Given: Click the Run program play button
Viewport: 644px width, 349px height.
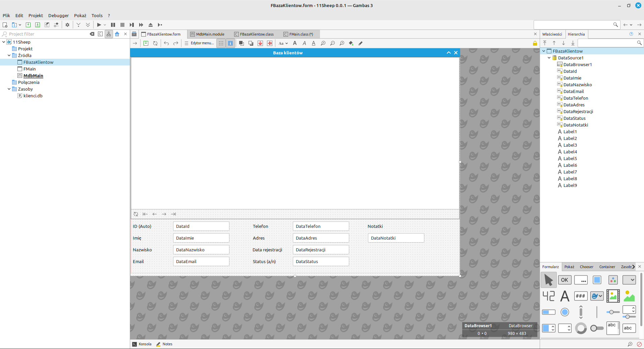Looking at the screenshot, I should 99,25.
